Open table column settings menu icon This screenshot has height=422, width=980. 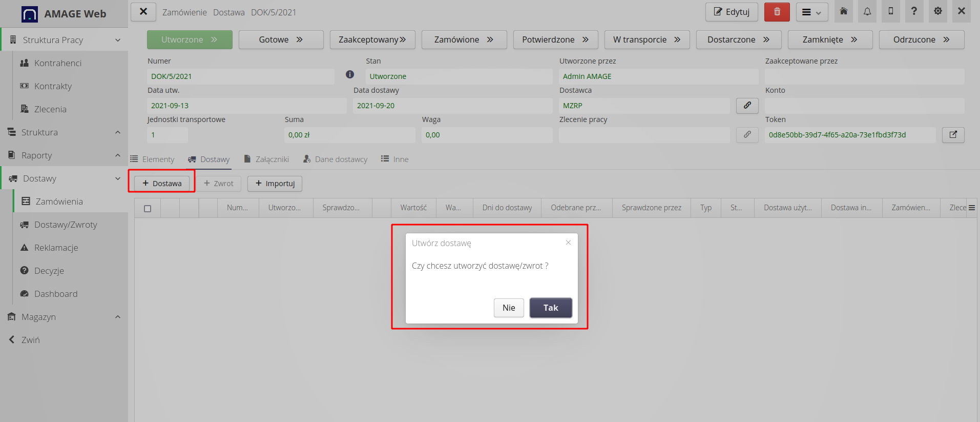[971, 208]
